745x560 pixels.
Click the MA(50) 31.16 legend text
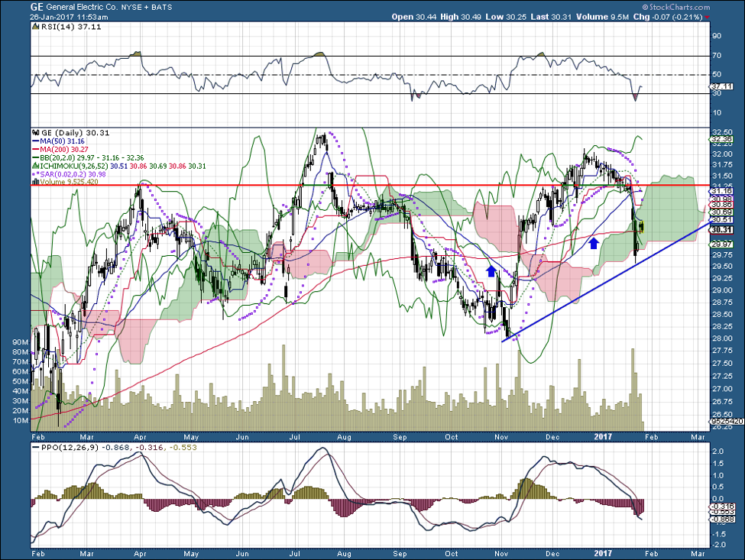click(62, 141)
